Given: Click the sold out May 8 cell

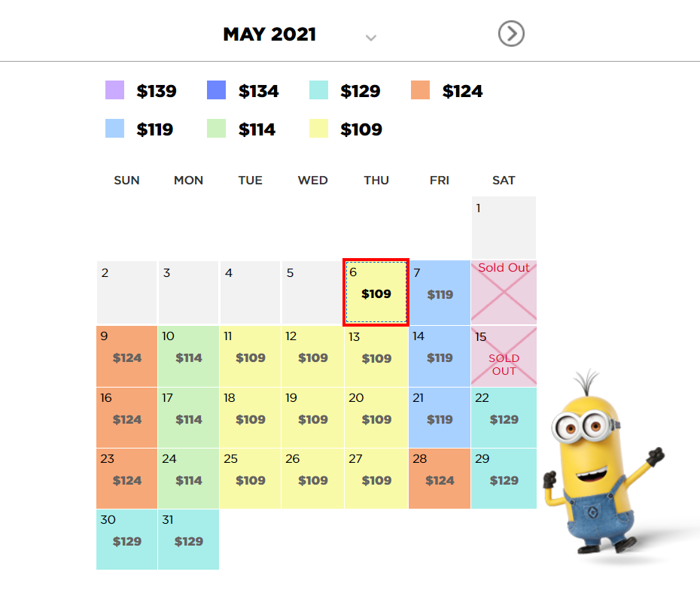Looking at the screenshot, I should [x=504, y=293].
